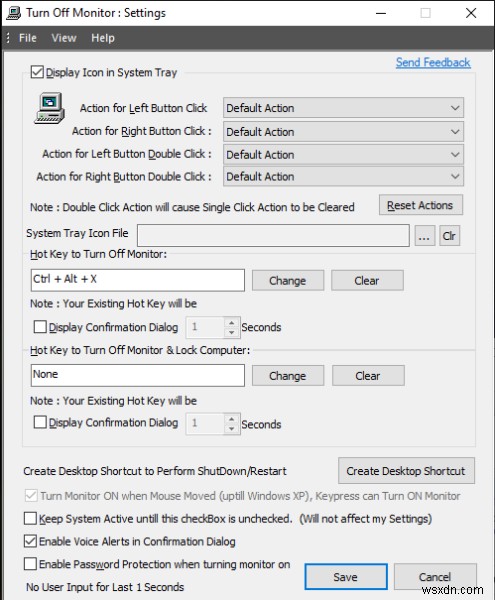The image size is (495, 600).
Task: Click the Ctrl + Alt + X hotkey field
Action: pos(138,280)
